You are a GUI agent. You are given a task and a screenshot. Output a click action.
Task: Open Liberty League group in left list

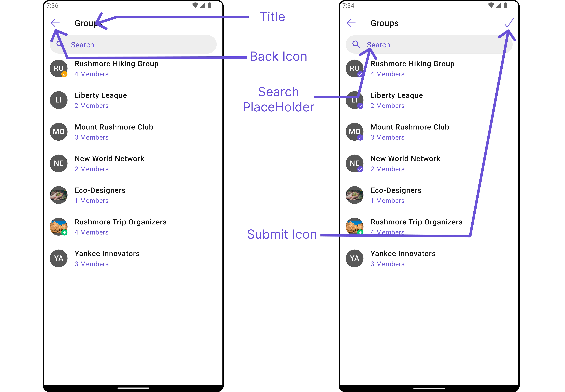[x=133, y=100]
